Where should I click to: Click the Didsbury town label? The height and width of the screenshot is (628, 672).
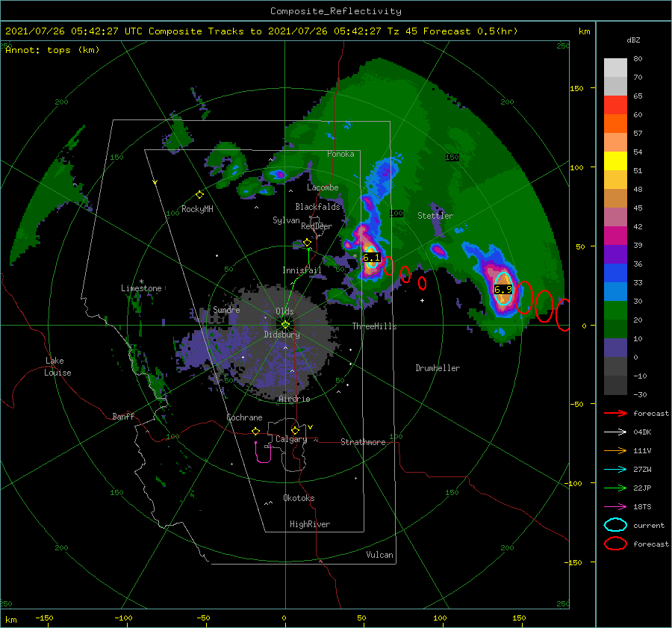point(281,335)
